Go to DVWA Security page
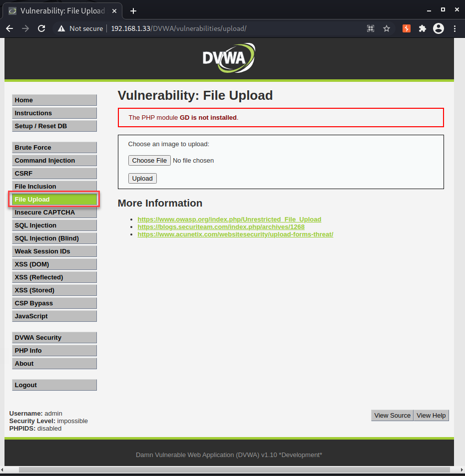Screen dimensions: 465x476 coord(54,338)
